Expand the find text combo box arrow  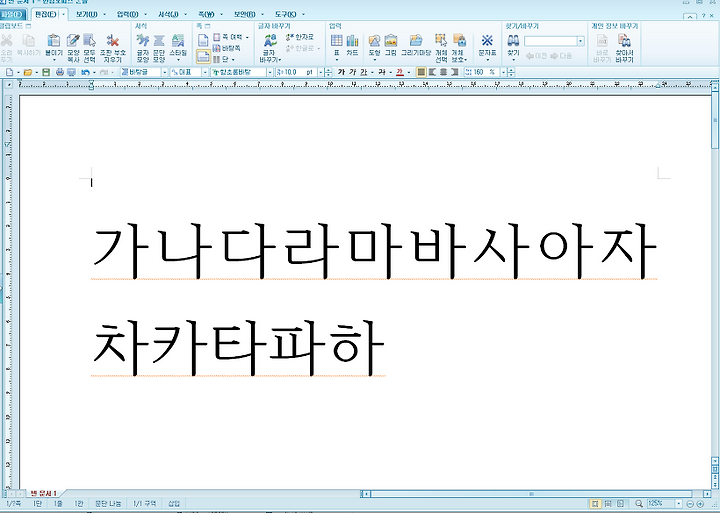(x=580, y=41)
